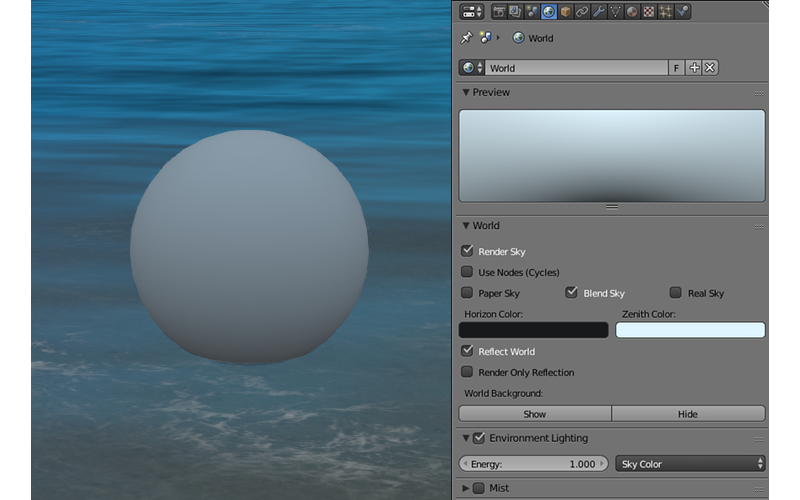Open the Object Constraints chain-link tab
This screenshot has height=500, width=800.
coord(582,12)
